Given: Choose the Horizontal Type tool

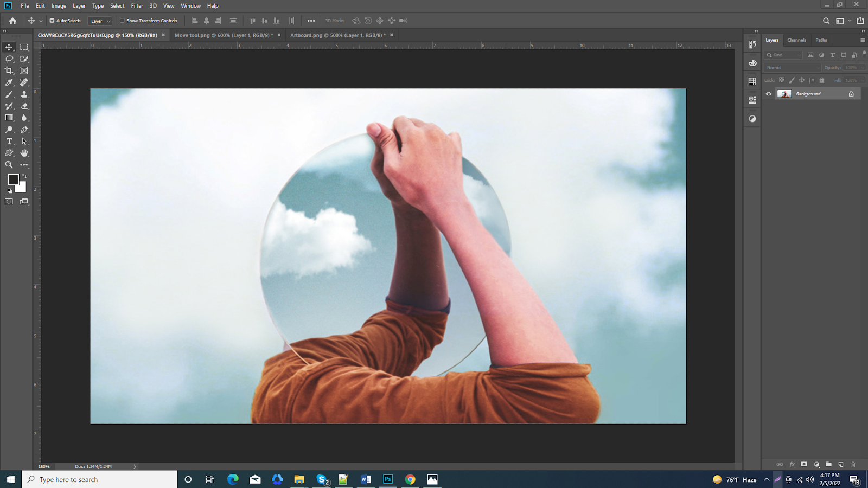Looking at the screenshot, I should point(9,142).
